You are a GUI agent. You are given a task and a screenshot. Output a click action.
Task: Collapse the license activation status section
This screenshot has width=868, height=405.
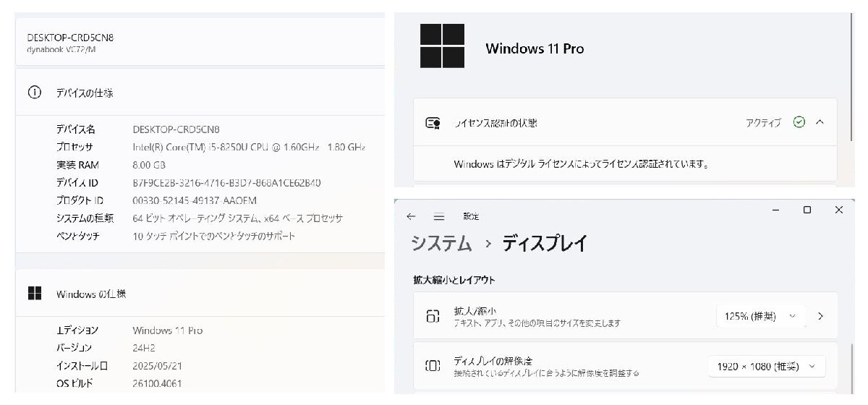point(820,122)
